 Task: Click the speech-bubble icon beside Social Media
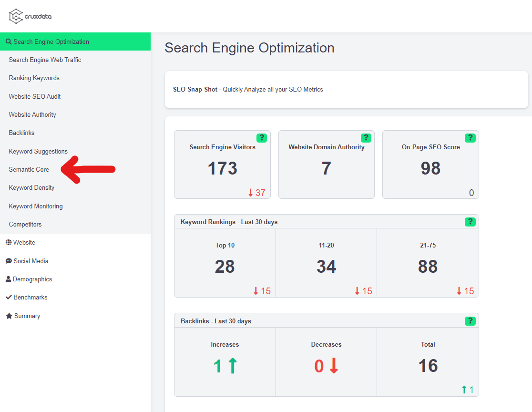(9, 261)
